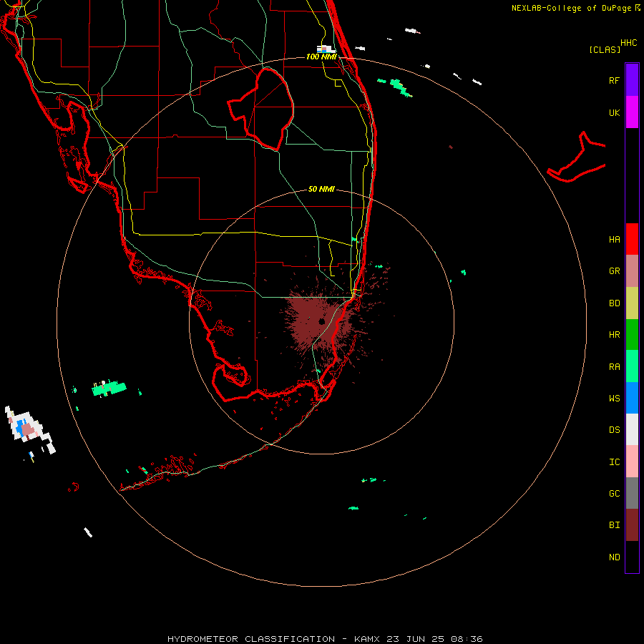
Task: Click the DS legend label
Action: click(614, 430)
